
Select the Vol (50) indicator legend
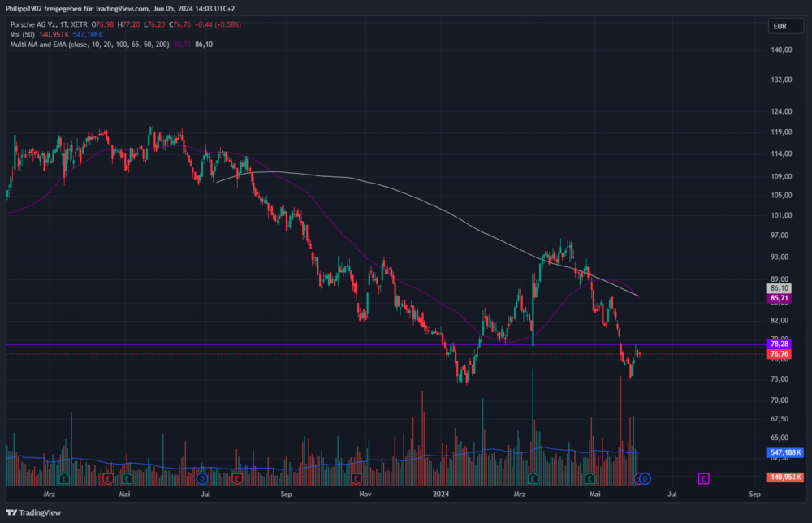[x=22, y=34]
